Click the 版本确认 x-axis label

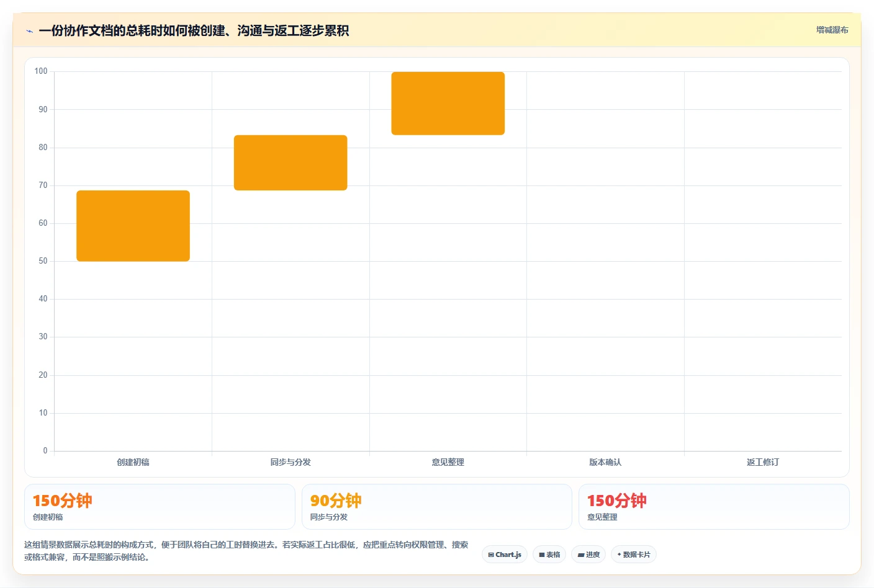[x=605, y=462]
